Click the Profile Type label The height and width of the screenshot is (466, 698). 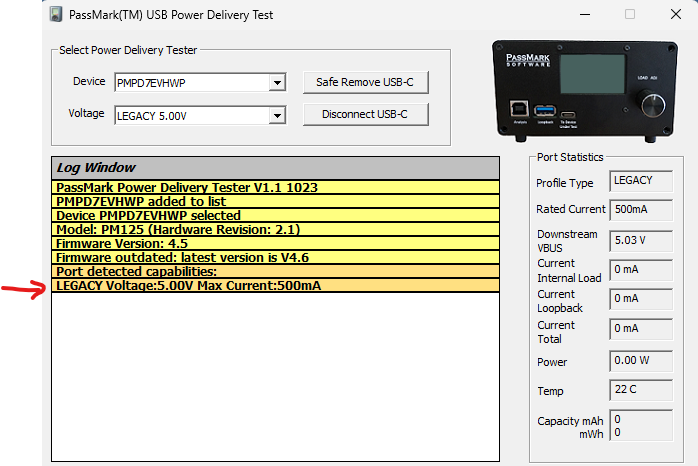(x=564, y=183)
